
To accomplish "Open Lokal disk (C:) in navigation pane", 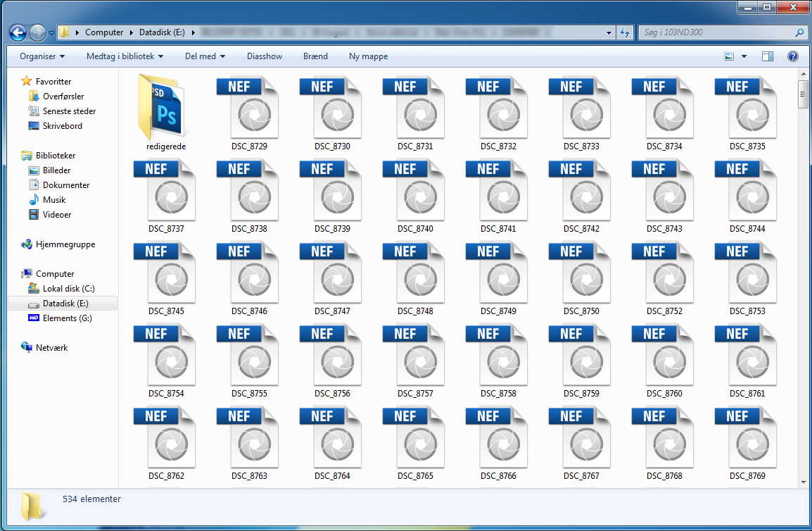I will pyautogui.click(x=68, y=289).
